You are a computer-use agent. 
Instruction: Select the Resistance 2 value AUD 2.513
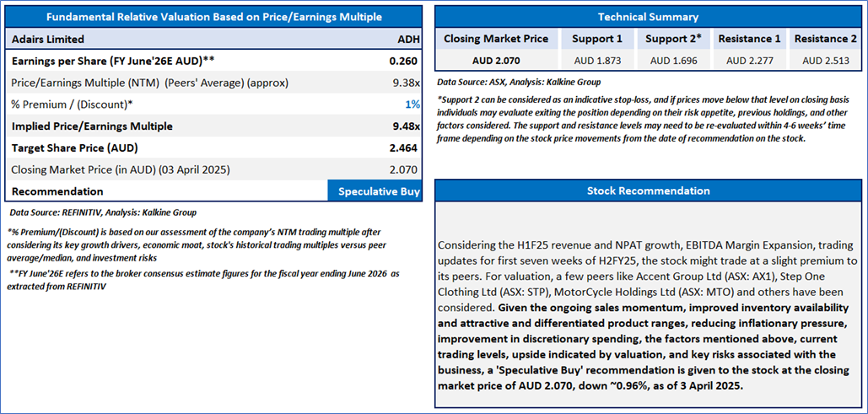pyautogui.click(x=825, y=61)
